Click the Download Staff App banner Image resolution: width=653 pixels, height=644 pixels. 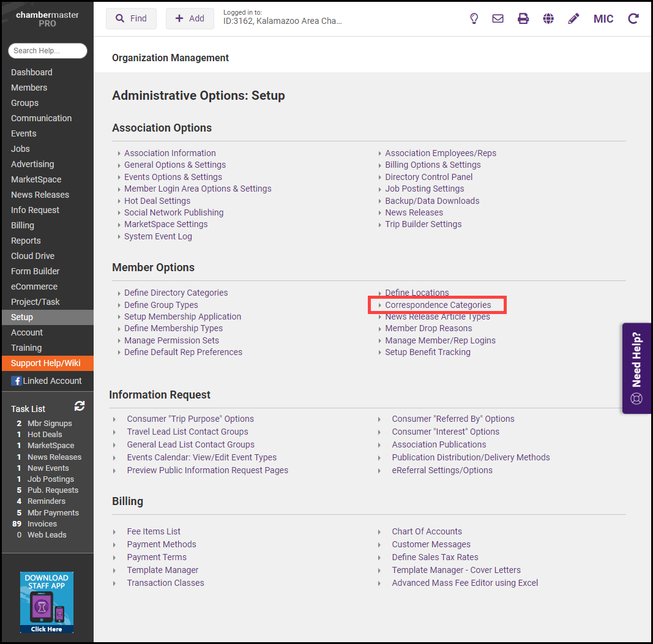[47, 602]
